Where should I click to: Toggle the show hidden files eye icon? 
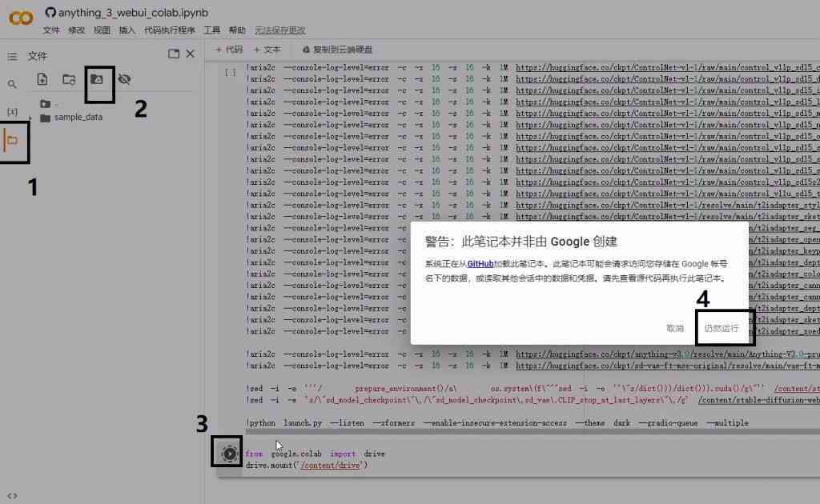pos(124,79)
